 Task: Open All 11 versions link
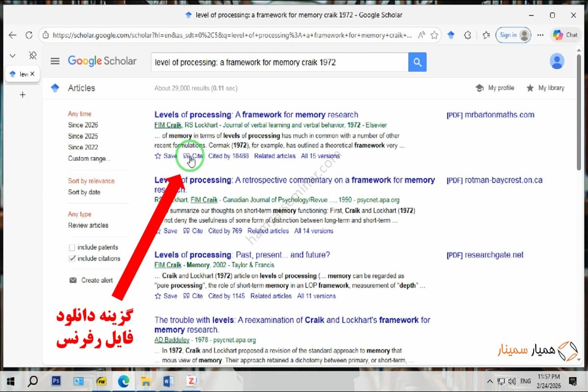tap(317, 296)
